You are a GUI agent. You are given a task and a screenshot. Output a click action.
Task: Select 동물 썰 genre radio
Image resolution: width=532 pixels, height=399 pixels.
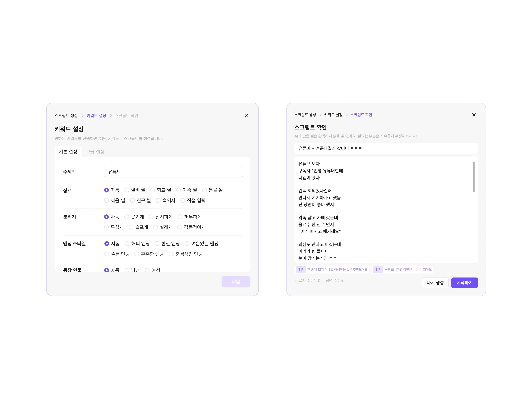tap(204, 190)
